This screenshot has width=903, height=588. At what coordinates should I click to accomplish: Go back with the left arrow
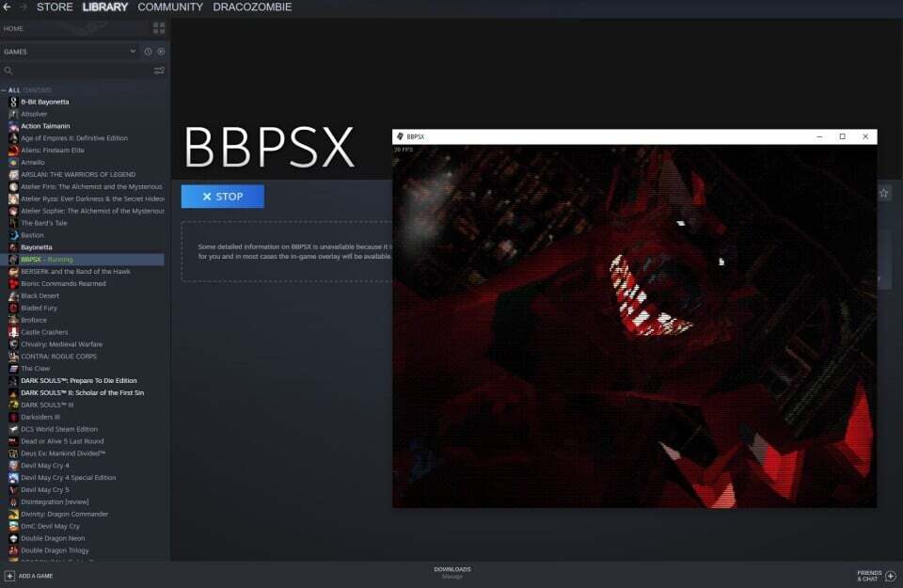point(7,7)
